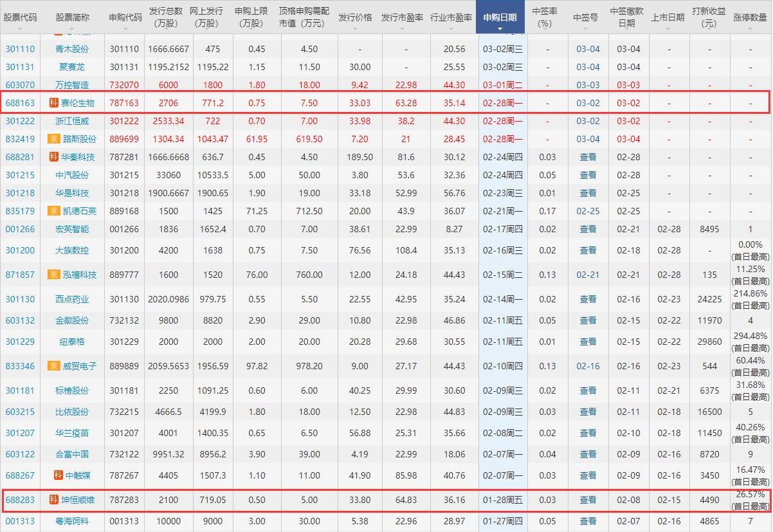The image size is (773, 532).
Task: Click the 京 badge beside 路斯股份
Action: (54, 139)
